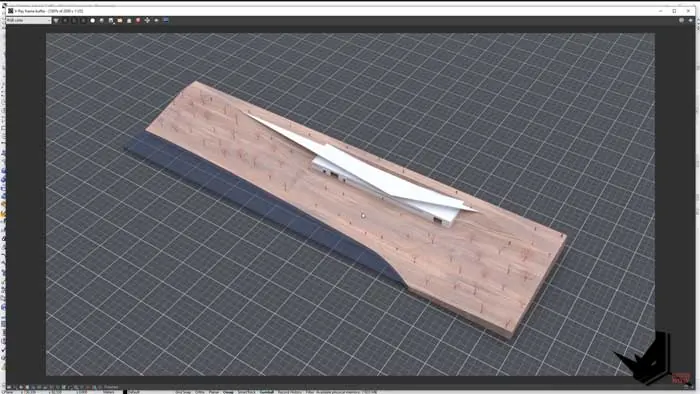The height and width of the screenshot is (394, 700).
Task: Click the round icon at the toolbar's right end
Action: click(x=681, y=20)
